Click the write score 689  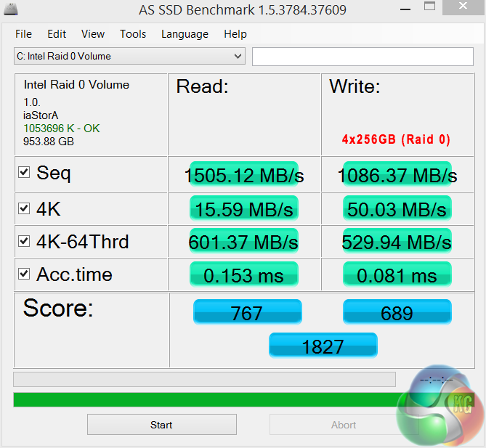(397, 312)
